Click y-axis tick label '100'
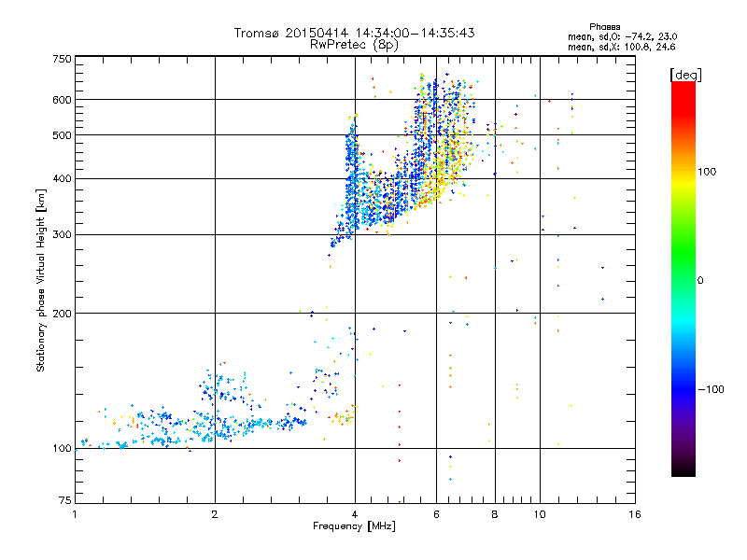 tap(62, 449)
